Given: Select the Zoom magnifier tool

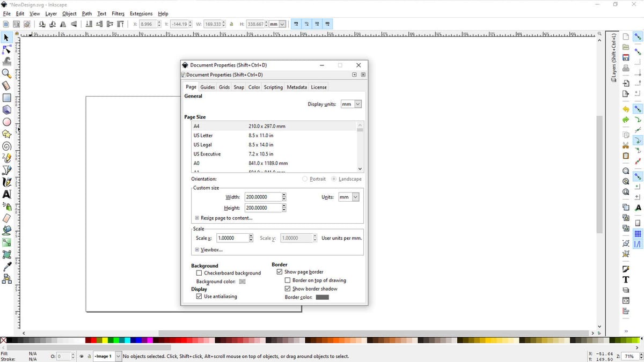Looking at the screenshot, I should click(6, 73).
